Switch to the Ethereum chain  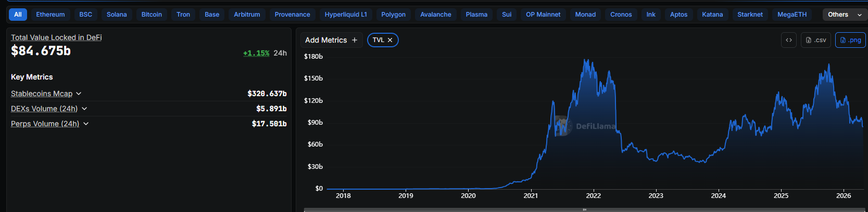click(51, 15)
